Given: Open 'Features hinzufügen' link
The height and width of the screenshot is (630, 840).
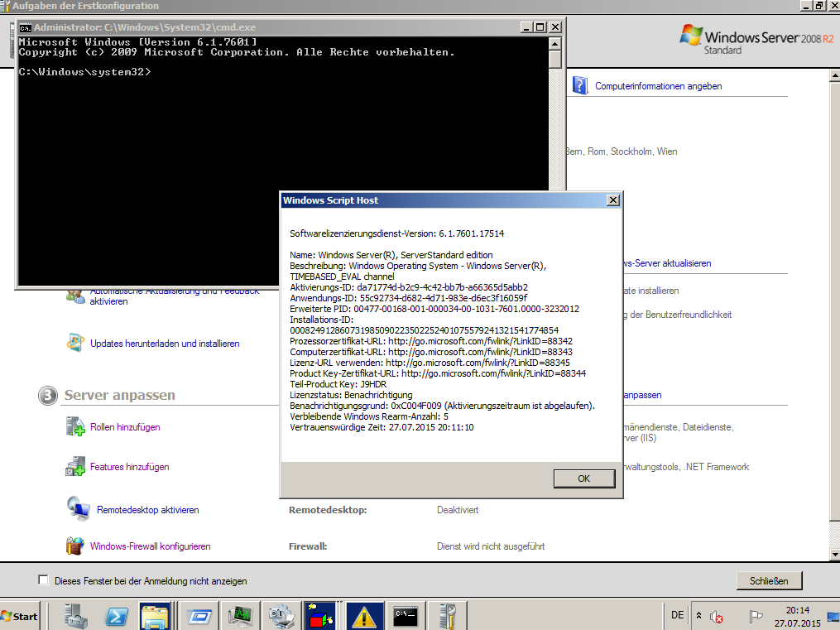Looking at the screenshot, I should [x=130, y=467].
